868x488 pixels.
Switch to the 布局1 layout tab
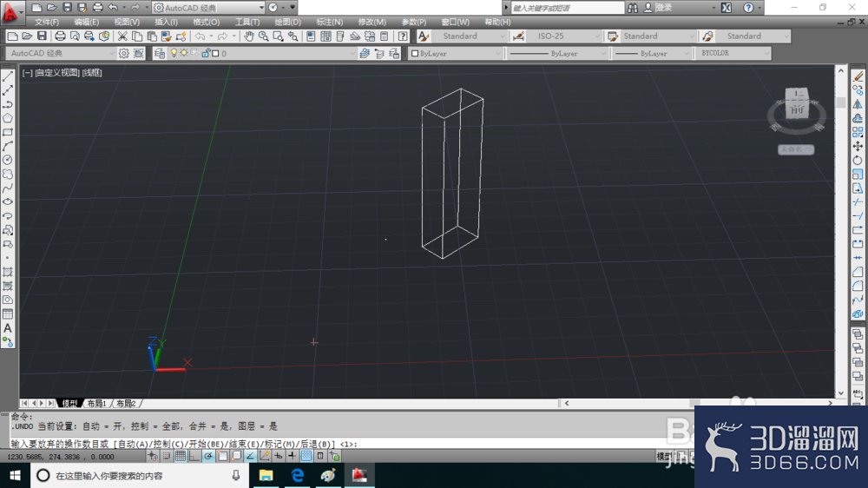pyautogui.click(x=96, y=403)
